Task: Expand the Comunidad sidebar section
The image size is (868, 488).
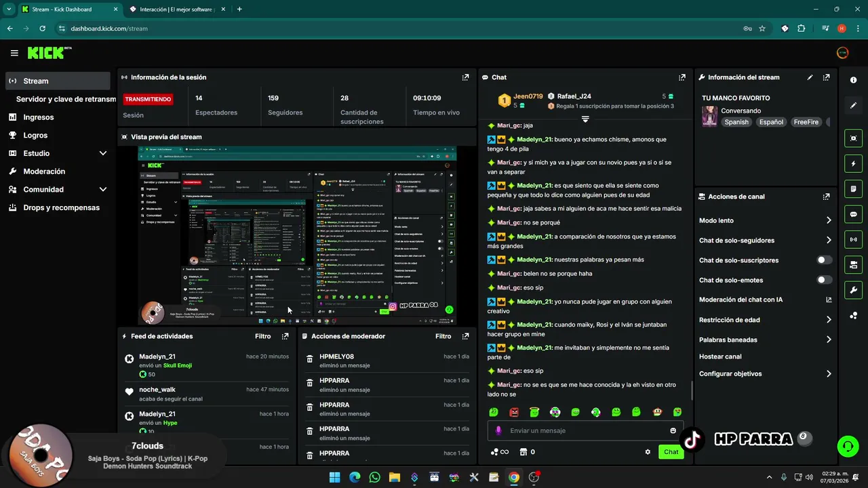Action: (102, 190)
